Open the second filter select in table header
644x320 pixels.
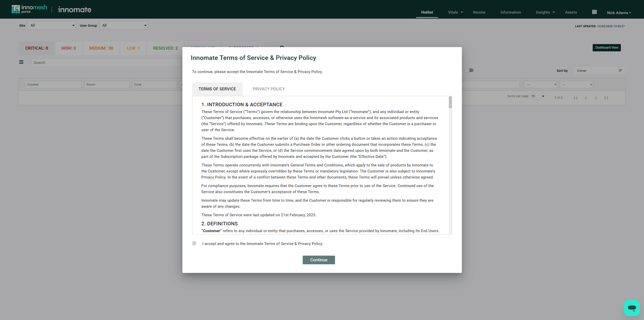tap(577, 84)
